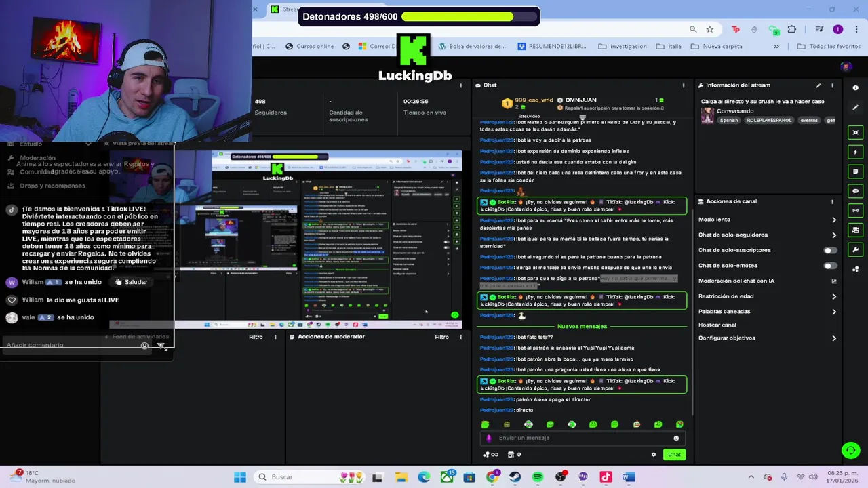The width and height of the screenshot is (868, 488).
Task: Select the green-bordered camera sidebar icon
Action: click(x=856, y=230)
